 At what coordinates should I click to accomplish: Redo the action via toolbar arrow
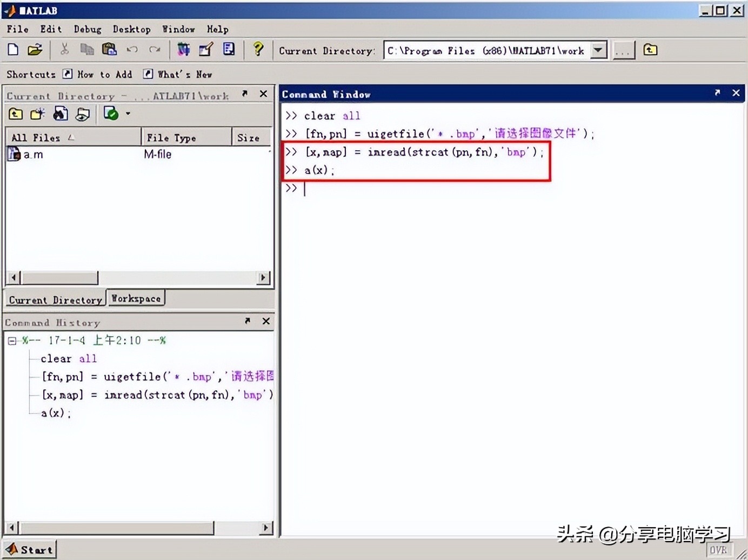coord(155,50)
